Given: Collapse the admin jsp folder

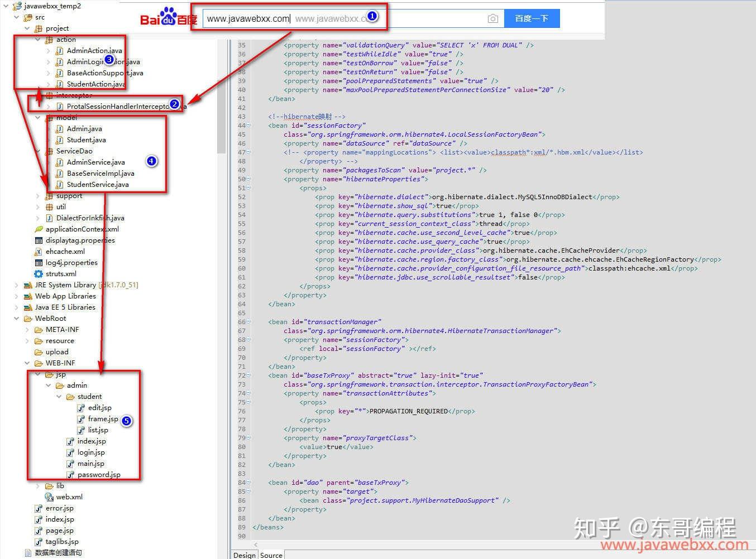Looking at the screenshot, I should pyautogui.click(x=49, y=385).
